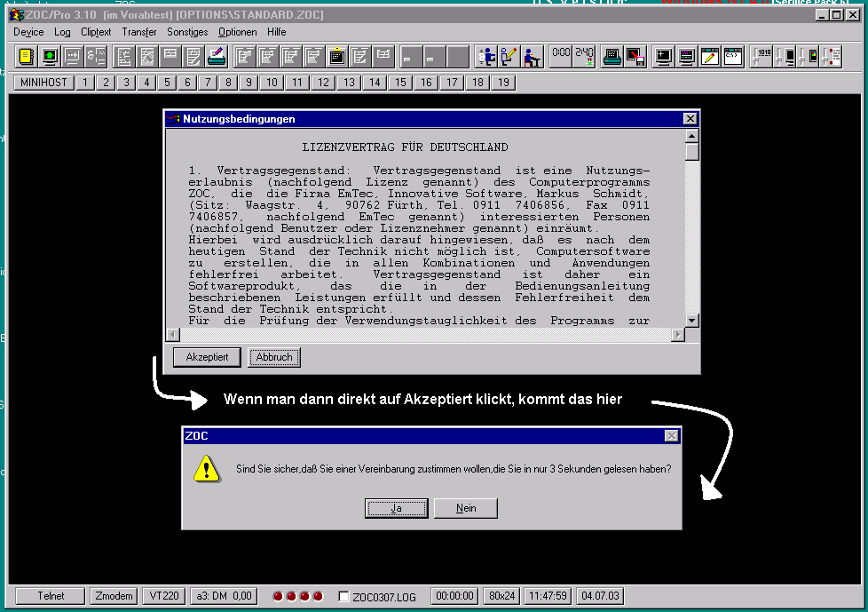Click the screen-to-floppy-disk icon

coord(635,57)
